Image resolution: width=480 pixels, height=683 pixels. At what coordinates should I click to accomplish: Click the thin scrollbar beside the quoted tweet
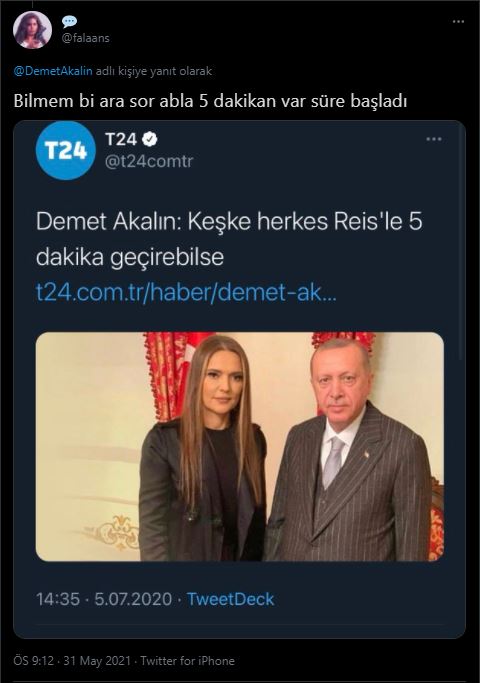coord(462,244)
